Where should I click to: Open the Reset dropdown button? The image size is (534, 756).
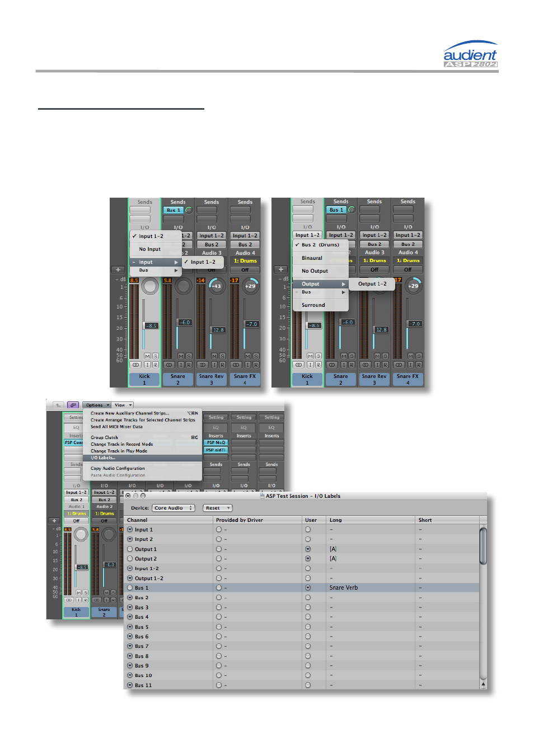click(217, 508)
